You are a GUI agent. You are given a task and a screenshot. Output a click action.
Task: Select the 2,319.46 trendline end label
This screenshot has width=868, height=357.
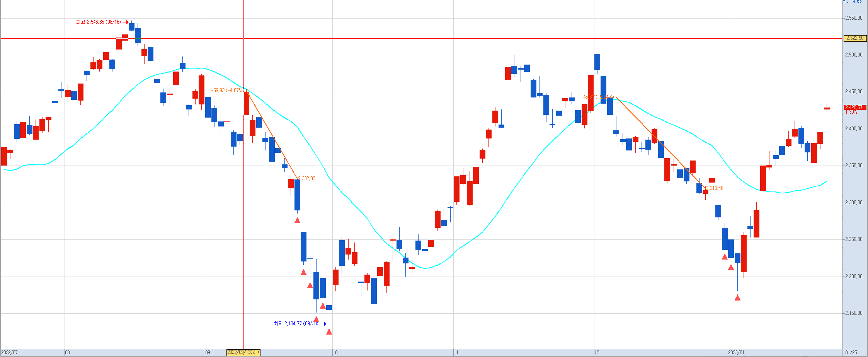pos(714,188)
